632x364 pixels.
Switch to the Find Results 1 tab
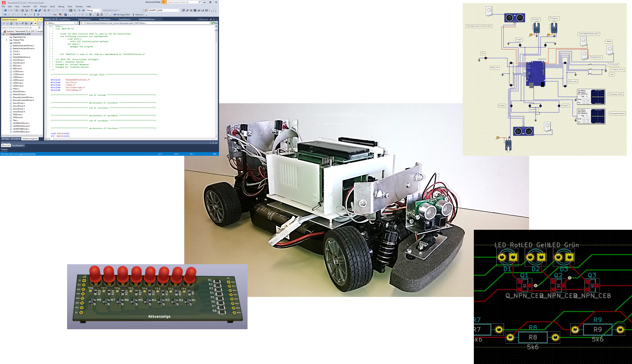18,145
